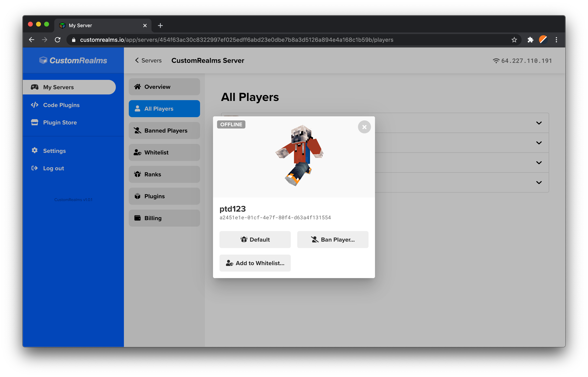Screen dimensions: 588x377
Task: Click the Banned Players crossed-user icon
Action: (x=137, y=130)
